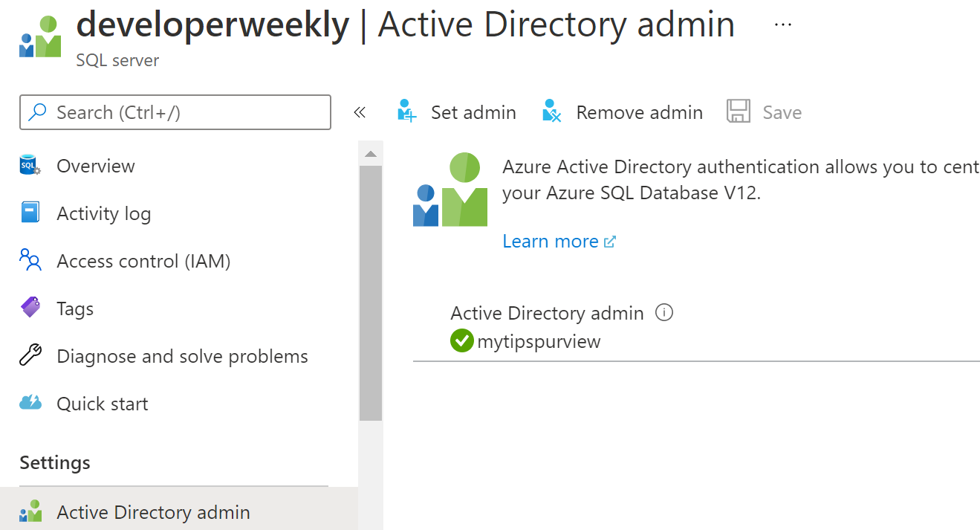The width and height of the screenshot is (980, 530).
Task: Open Overview via its SQL icon
Action: [30, 166]
